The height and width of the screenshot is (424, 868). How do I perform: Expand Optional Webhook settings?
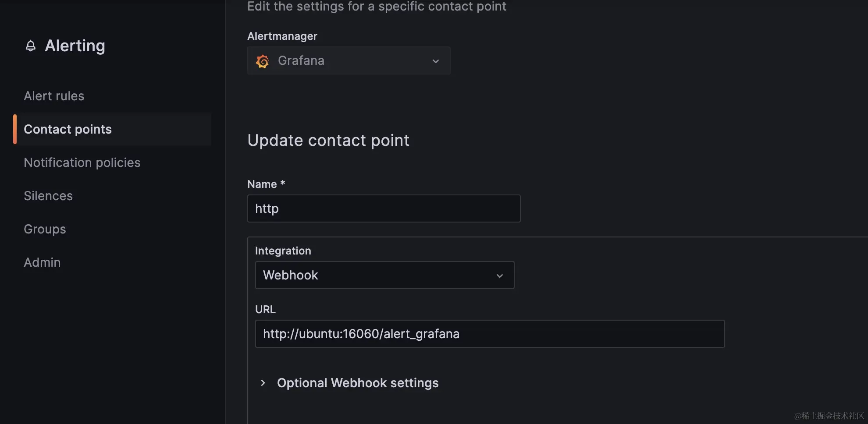tap(263, 383)
